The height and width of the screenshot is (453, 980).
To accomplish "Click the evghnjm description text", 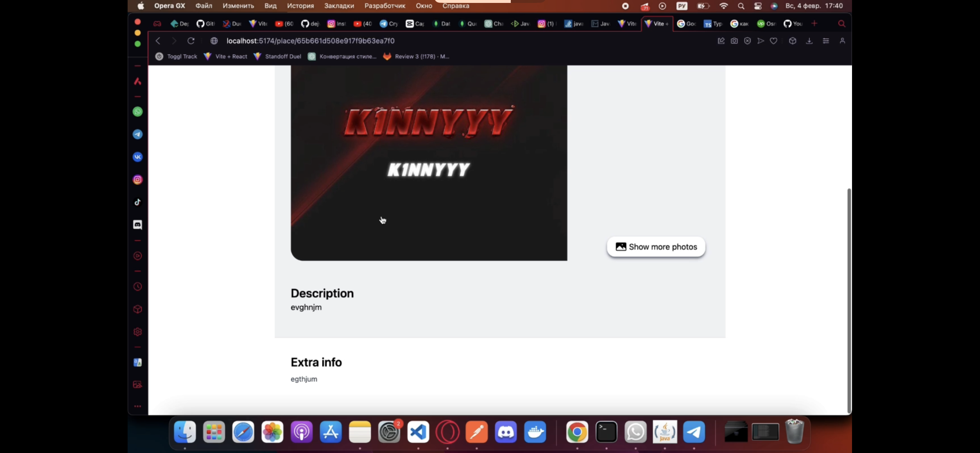I will 306,307.
